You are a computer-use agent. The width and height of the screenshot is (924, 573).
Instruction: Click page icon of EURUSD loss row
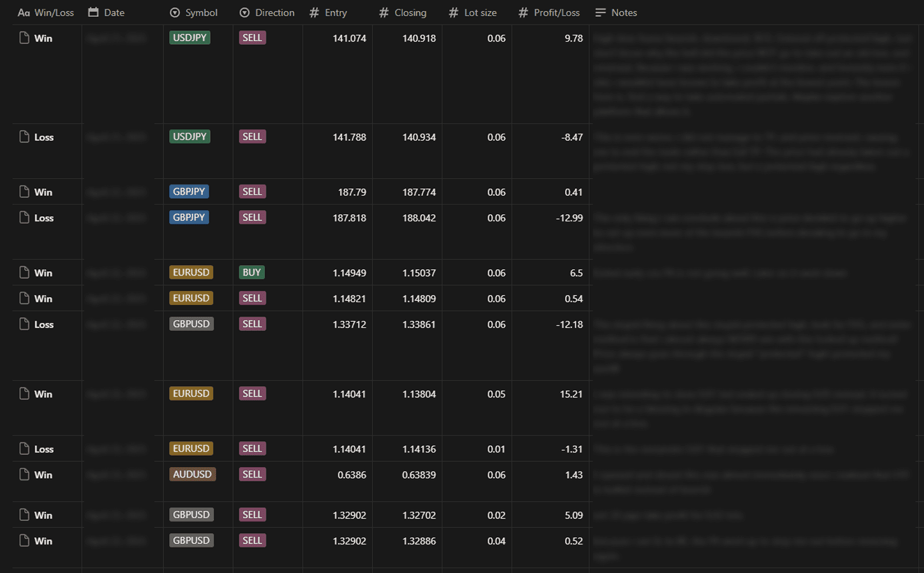click(x=24, y=449)
